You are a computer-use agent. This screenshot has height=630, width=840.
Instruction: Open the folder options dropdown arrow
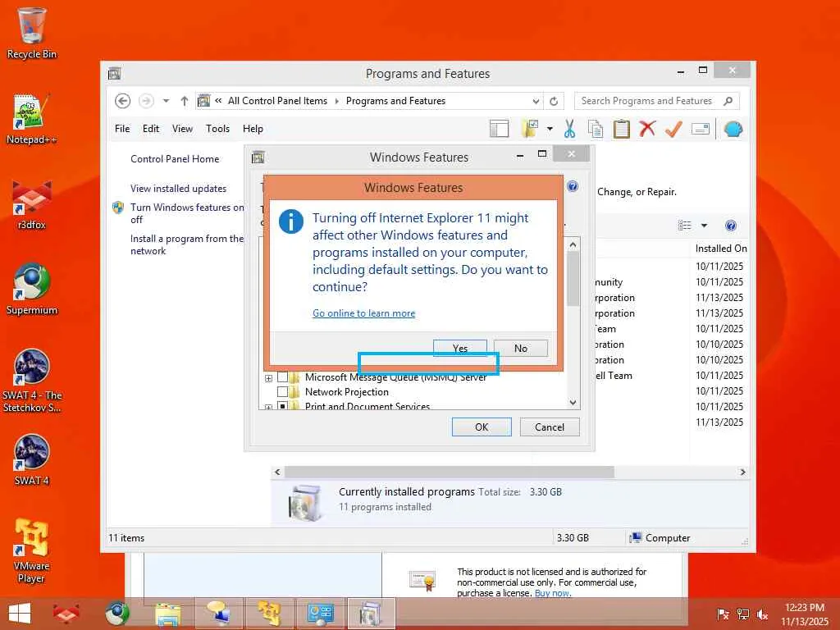pos(550,129)
